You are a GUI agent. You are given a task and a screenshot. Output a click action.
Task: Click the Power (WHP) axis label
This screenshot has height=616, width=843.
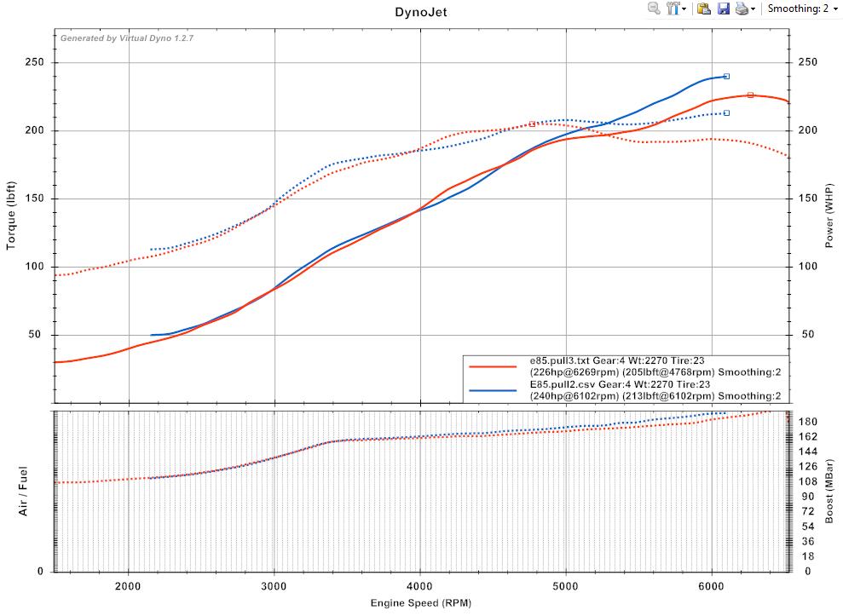point(829,216)
